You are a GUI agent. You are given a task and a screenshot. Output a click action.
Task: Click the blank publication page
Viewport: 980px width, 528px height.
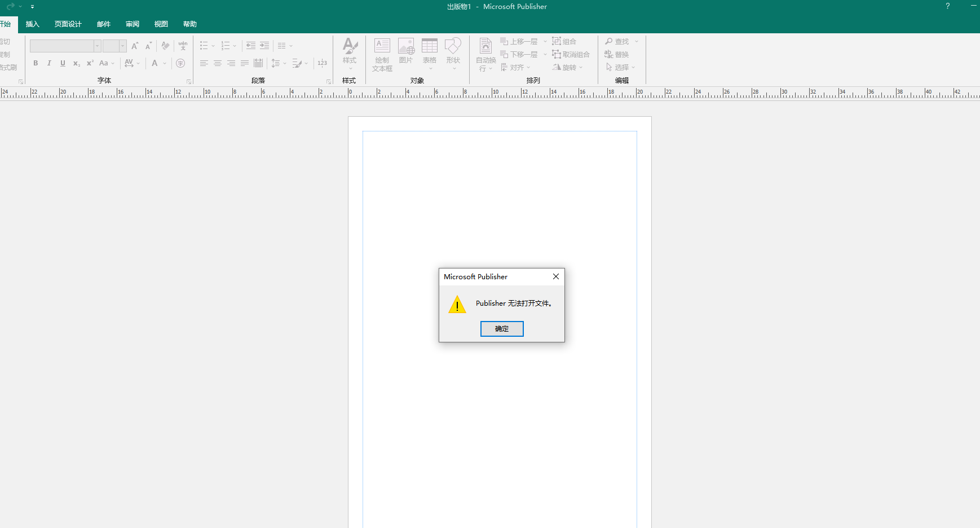pos(500,322)
